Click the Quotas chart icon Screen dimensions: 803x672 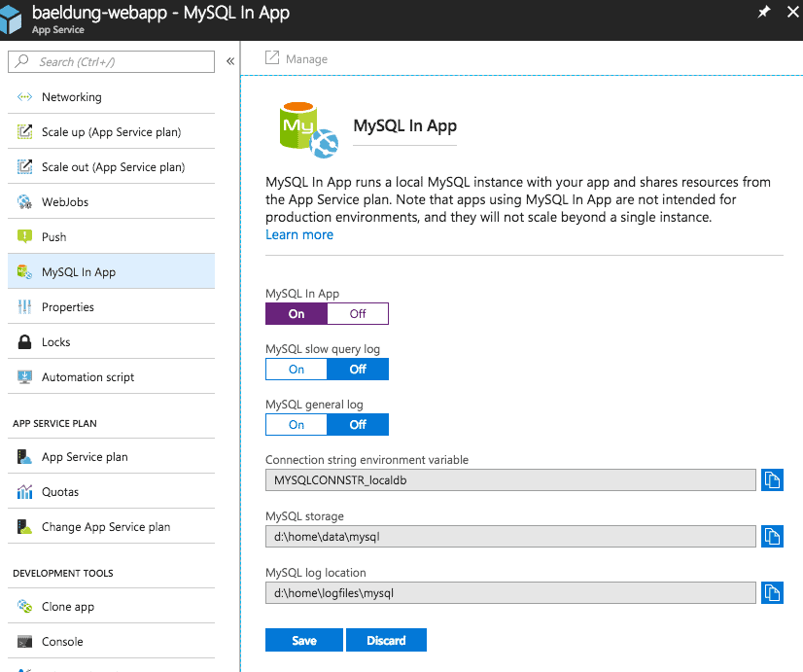24,492
